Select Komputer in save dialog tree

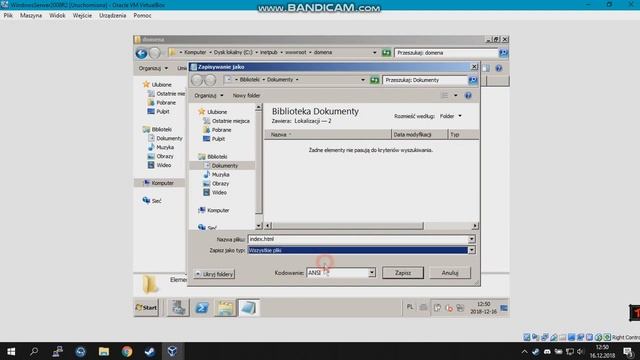[213, 210]
